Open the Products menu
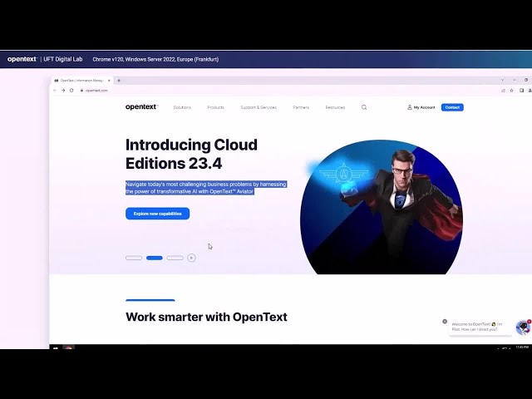This screenshot has width=532, height=399. tap(215, 107)
